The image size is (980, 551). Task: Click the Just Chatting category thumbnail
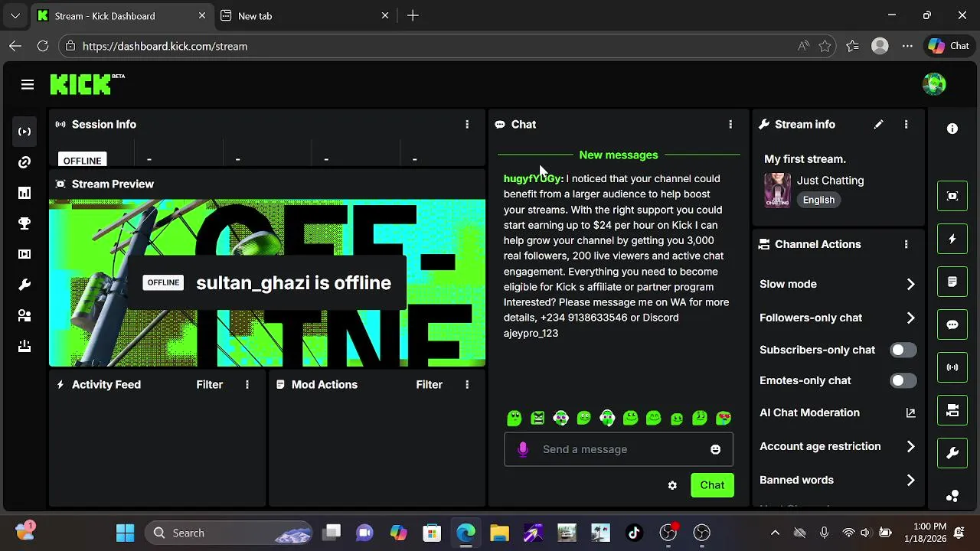coord(777,190)
